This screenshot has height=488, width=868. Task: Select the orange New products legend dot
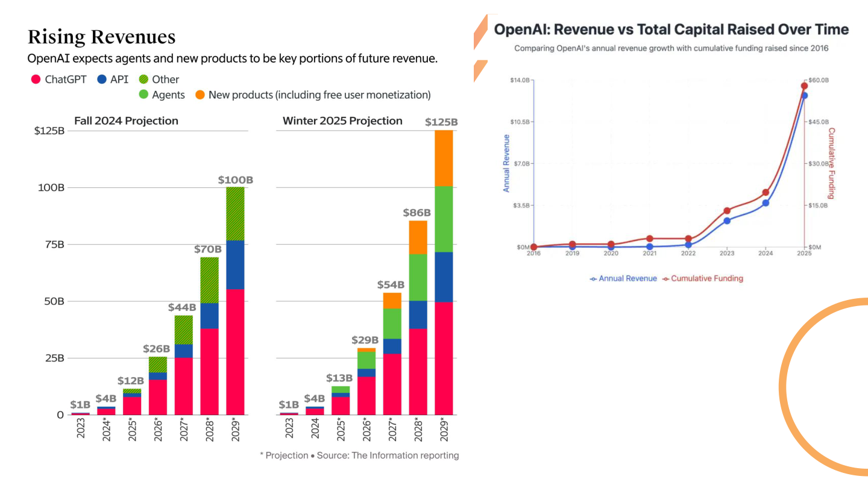coord(200,95)
